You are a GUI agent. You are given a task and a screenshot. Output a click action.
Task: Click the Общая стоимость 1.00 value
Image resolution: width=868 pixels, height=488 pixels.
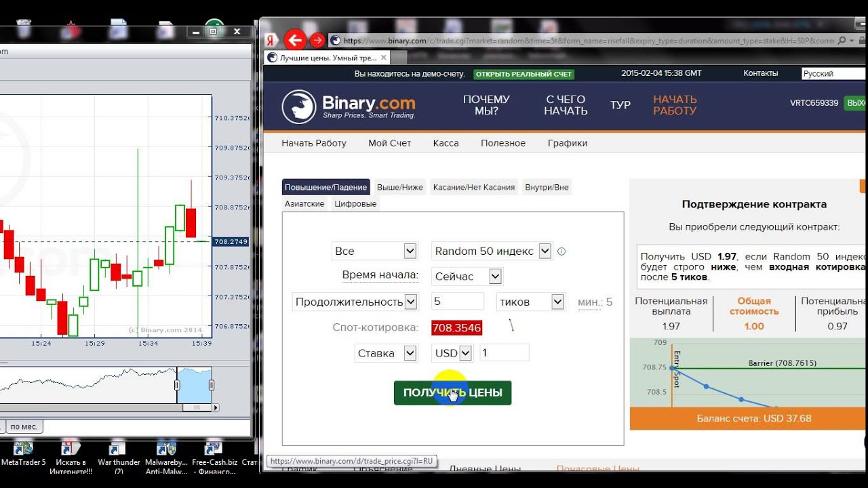pos(754,326)
